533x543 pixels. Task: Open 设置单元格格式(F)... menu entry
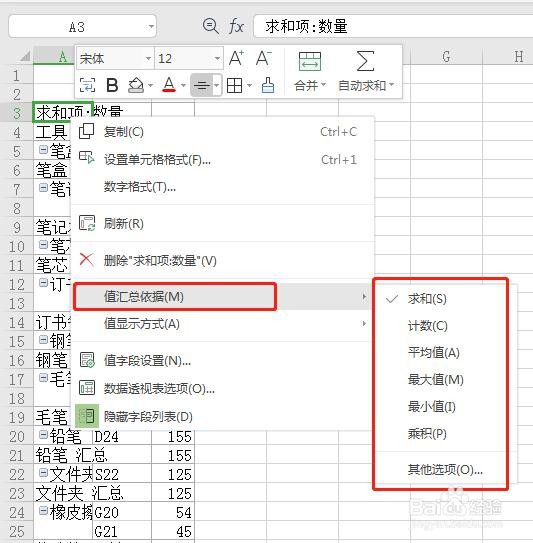pos(222,160)
